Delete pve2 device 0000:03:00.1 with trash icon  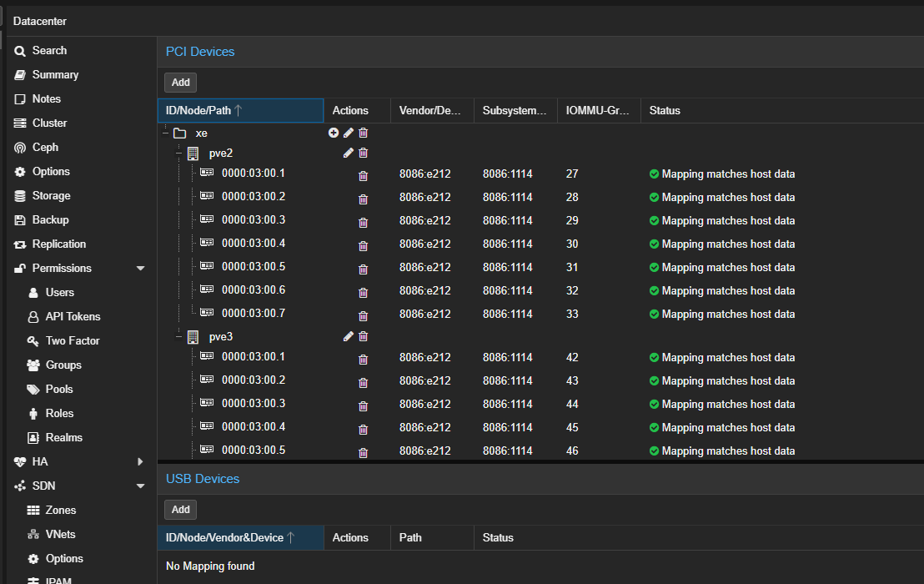click(x=363, y=175)
